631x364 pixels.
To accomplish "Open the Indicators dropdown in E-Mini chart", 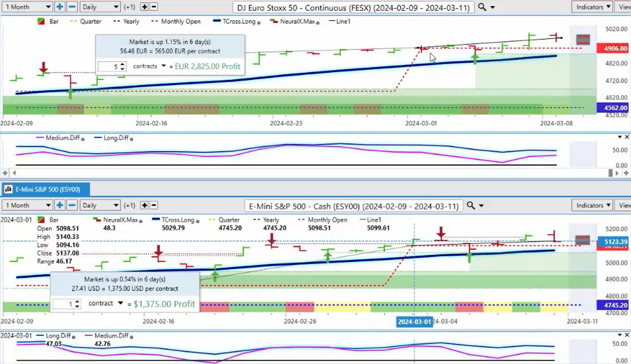I will [x=593, y=205].
